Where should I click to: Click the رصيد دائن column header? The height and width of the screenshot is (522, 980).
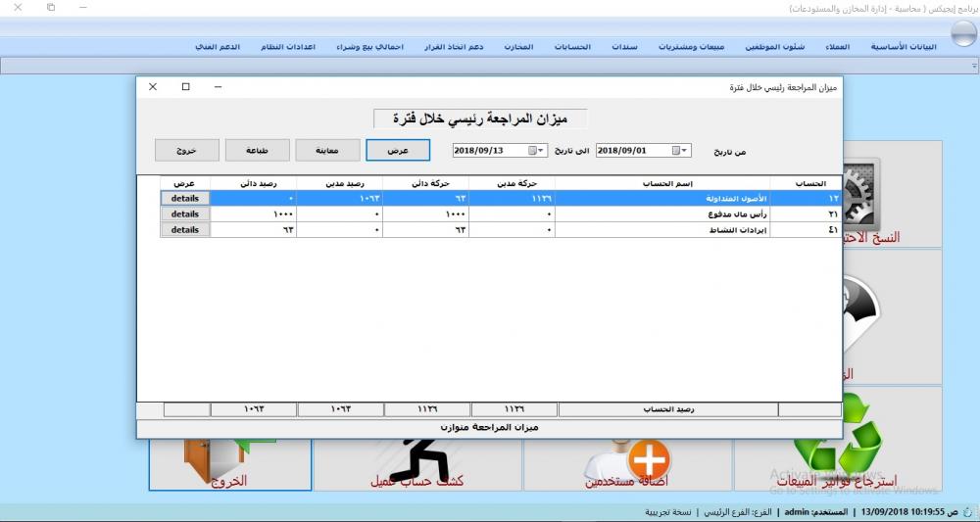pyautogui.click(x=253, y=183)
